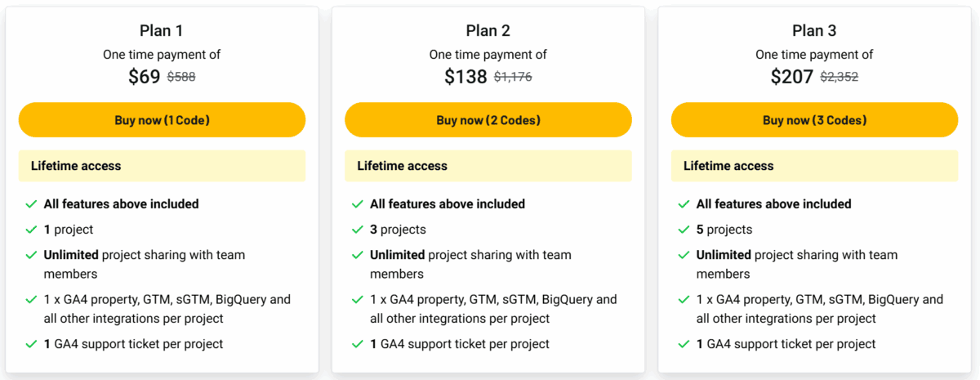This screenshot has height=380, width=980.
Task: Click checkmark beside Plan 3 '5 projects'
Action: [684, 230]
